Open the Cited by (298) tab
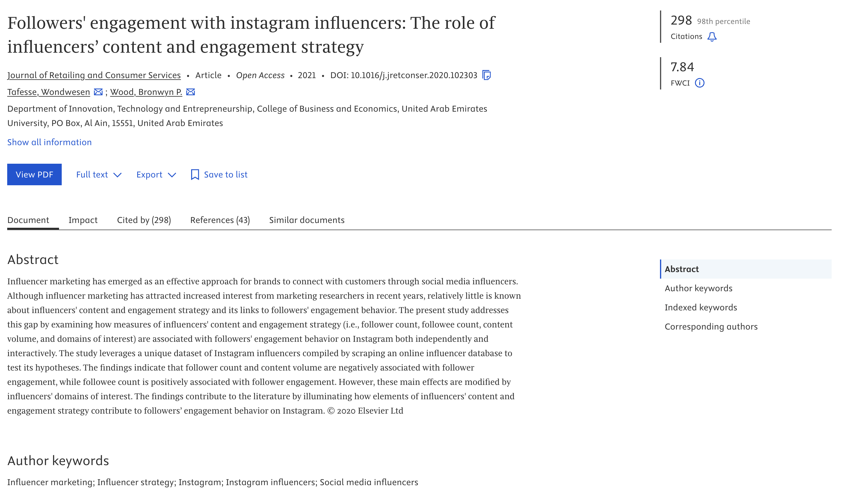The height and width of the screenshot is (504, 864). [144, 220]
